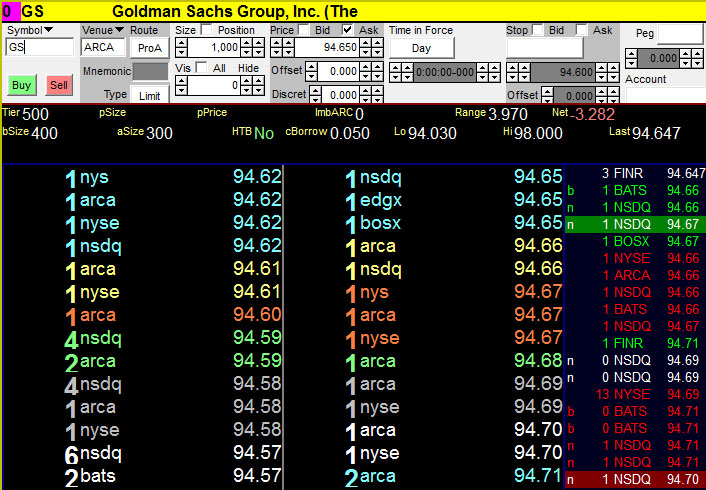
Task: Tick the Stop Ask checkbox
Action: [x=582, y=30]
